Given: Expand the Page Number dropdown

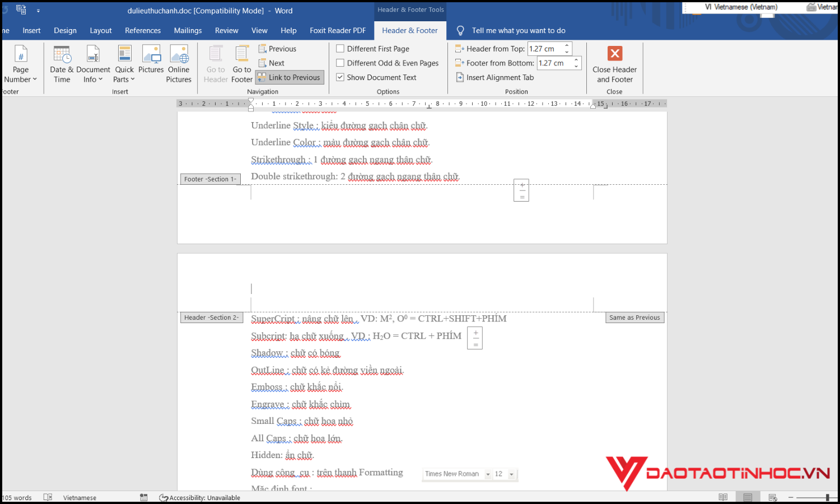Looking at the screenshot, I should click(21, 64).
